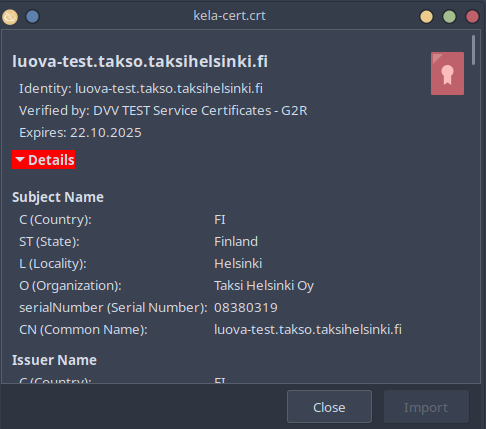Click the Close button

(329, 407)
